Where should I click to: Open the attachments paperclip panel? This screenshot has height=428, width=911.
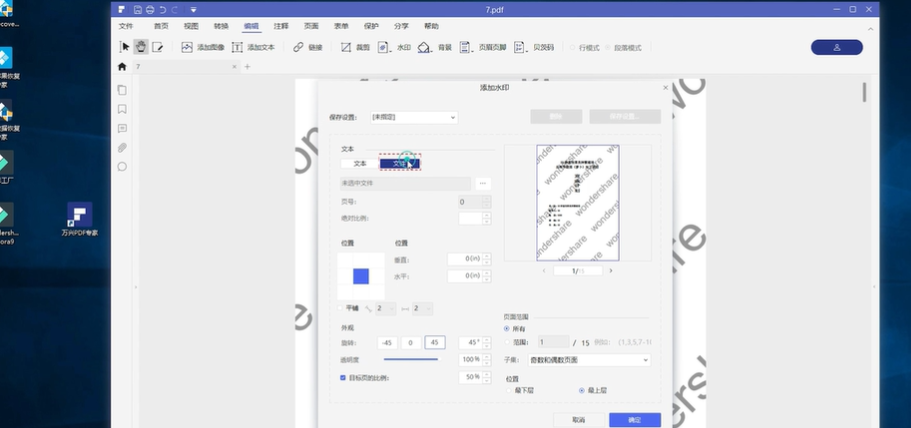click(x=122, y=148)
